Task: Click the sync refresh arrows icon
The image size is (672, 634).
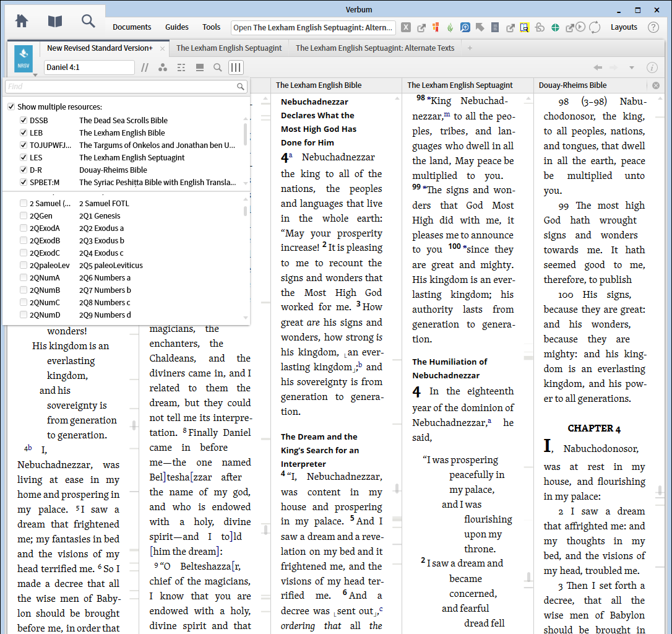Action: click(595, 27)
